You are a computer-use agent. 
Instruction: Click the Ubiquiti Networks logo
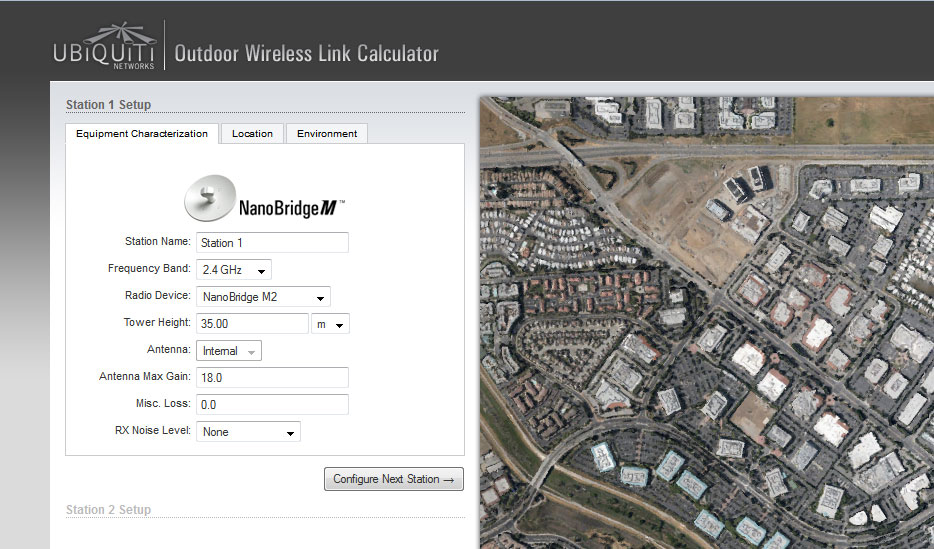(104, 47)
